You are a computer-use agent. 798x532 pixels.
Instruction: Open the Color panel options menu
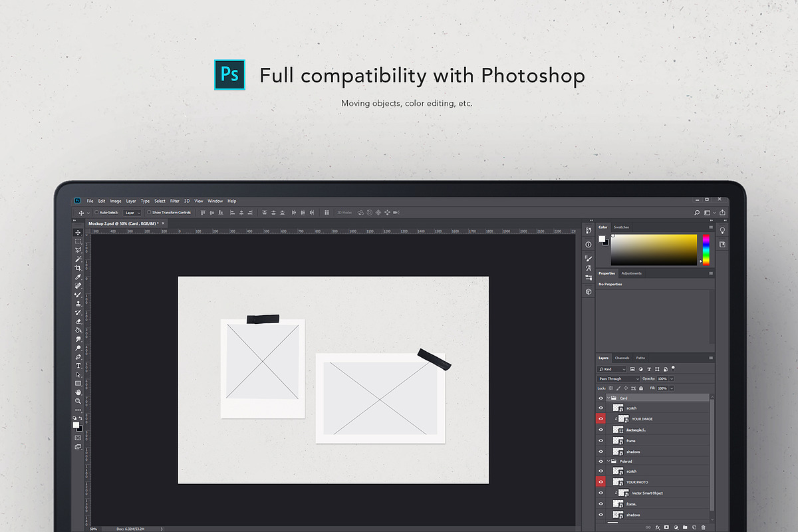click(x=711, y=227)
